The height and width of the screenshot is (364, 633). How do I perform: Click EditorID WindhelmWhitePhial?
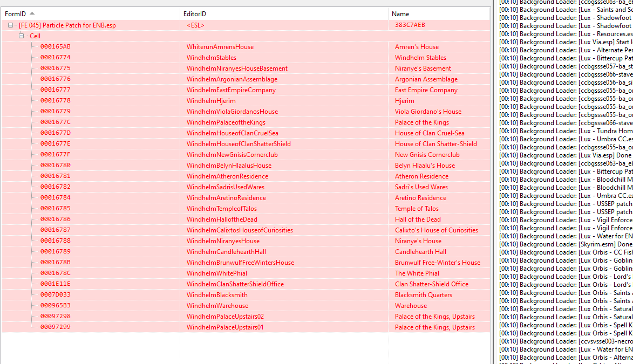217,273
